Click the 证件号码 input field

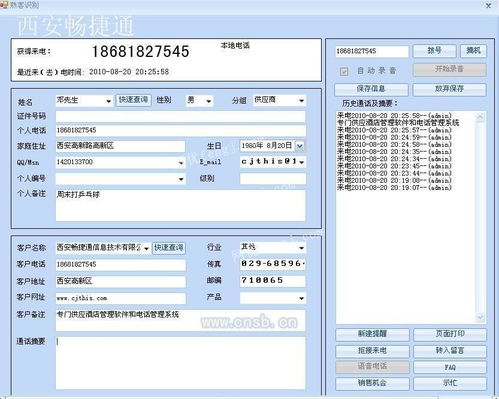pyautogui.click(x=180, y=116)
